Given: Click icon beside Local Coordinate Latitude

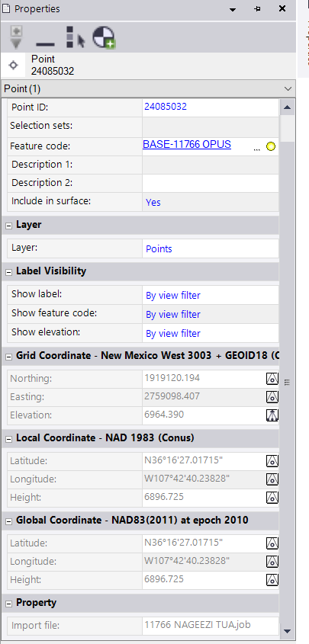Looking at the screenshot, I should (x=272, y=461).
